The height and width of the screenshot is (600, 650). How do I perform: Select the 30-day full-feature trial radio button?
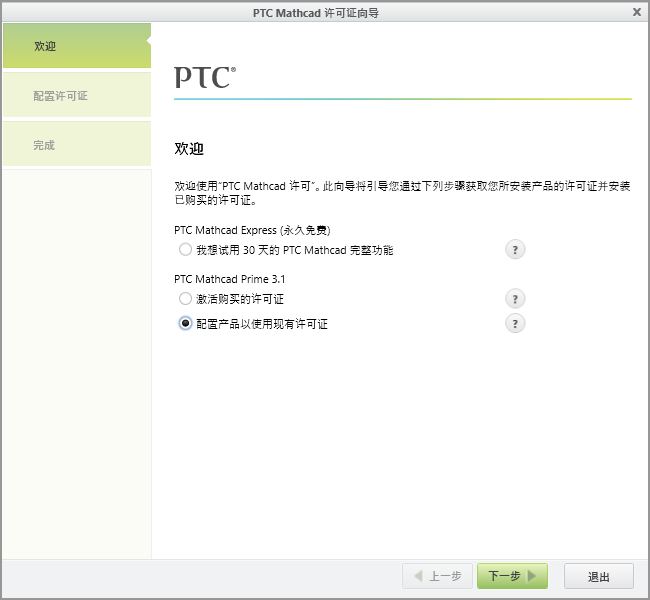[185, 250]
